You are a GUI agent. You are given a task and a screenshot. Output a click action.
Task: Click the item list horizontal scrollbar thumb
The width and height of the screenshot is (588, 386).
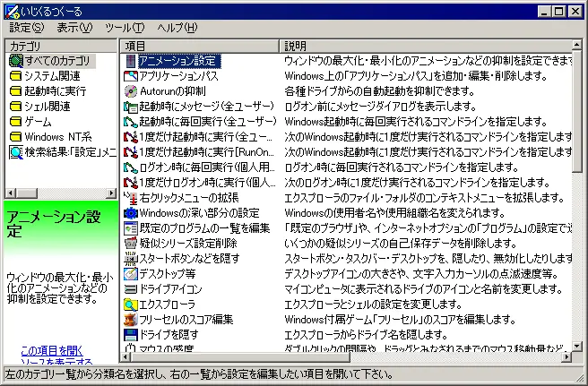pyautogui.click(x=240, y=357)
